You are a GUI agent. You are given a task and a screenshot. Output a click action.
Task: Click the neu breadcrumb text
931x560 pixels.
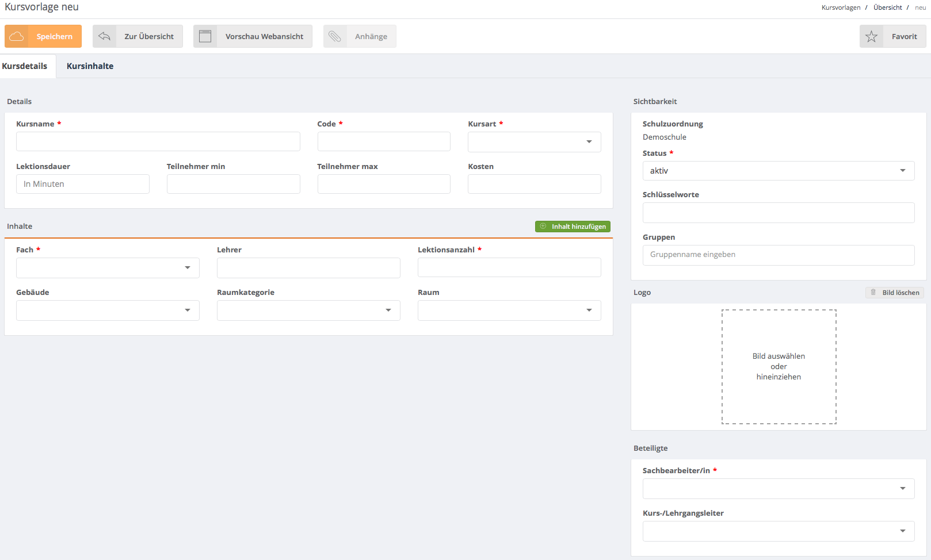921,7
